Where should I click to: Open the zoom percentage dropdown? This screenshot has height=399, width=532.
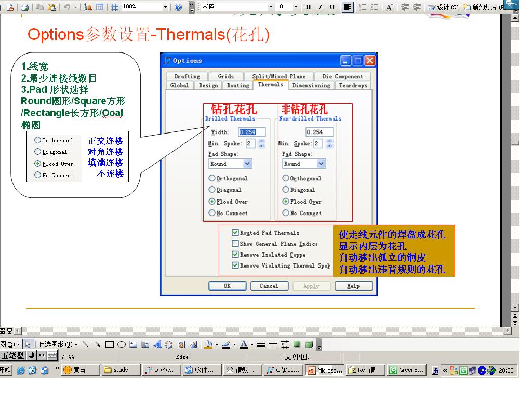pyautogui.click(x=166, y=7)
